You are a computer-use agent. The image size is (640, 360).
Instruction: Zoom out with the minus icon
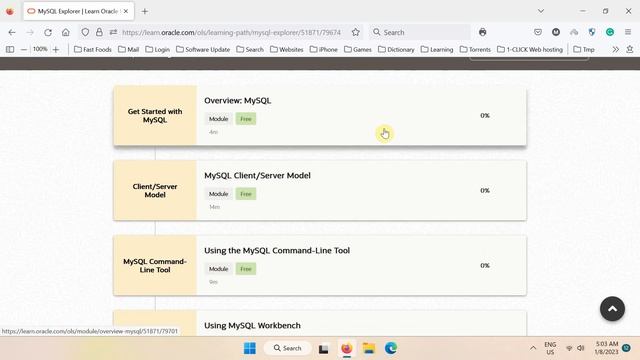(x=24, y=49)
